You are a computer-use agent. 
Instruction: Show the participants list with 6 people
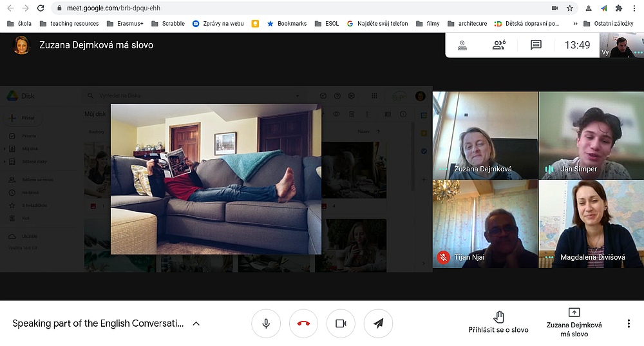point(499,45)
